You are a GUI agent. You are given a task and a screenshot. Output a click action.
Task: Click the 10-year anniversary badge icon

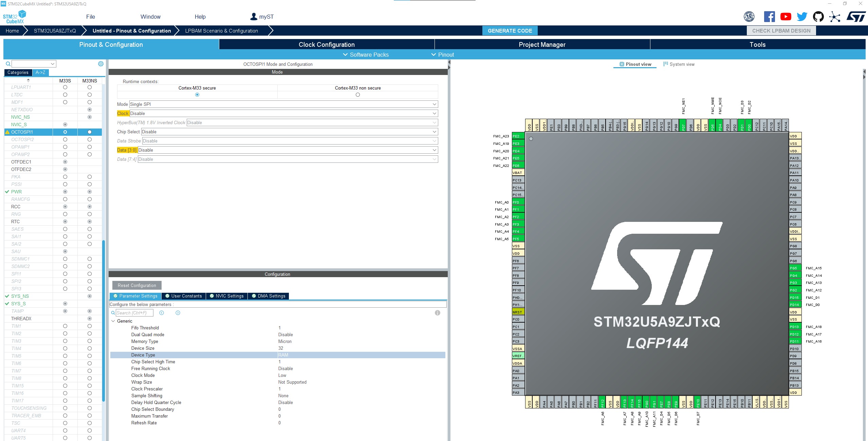tap(749, 17)
